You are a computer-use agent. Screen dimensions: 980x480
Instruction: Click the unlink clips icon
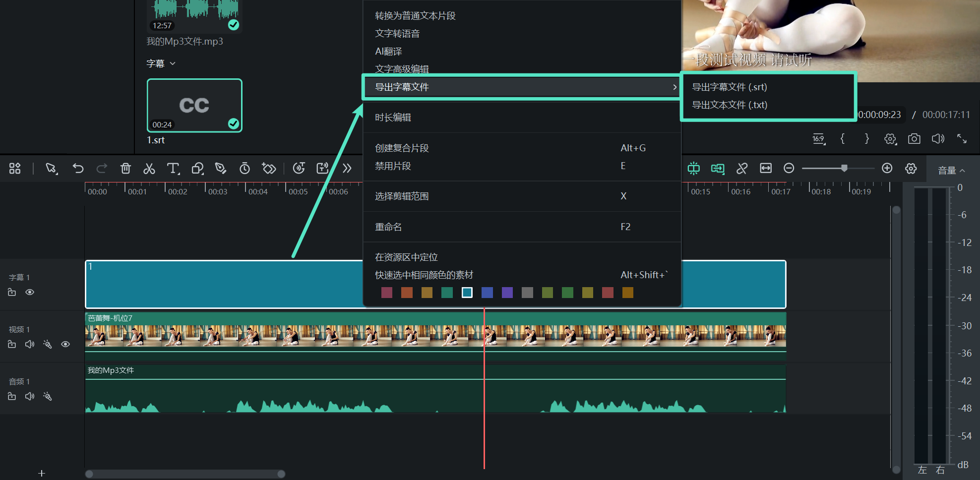coord(742,169)
